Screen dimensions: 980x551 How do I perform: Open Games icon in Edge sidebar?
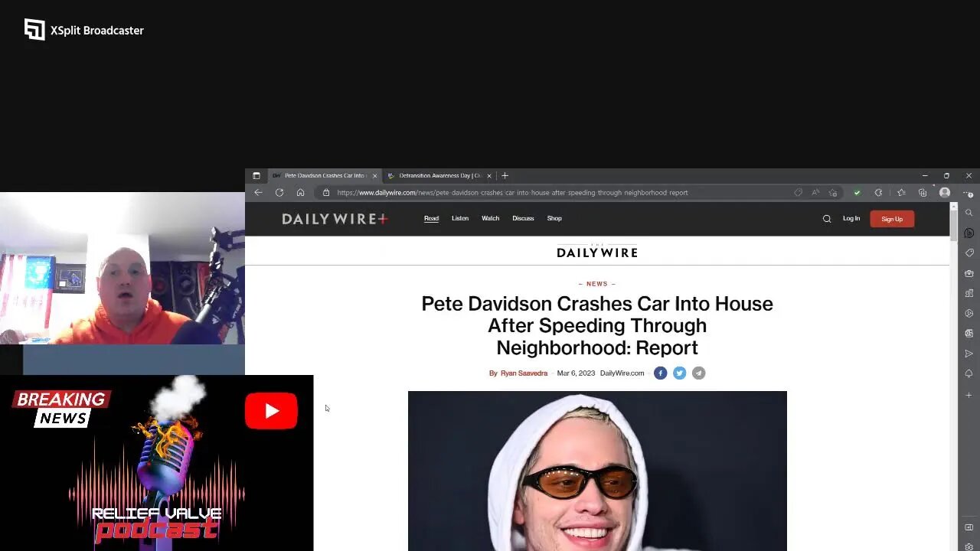pyautogui.click(x=969, y=293)
